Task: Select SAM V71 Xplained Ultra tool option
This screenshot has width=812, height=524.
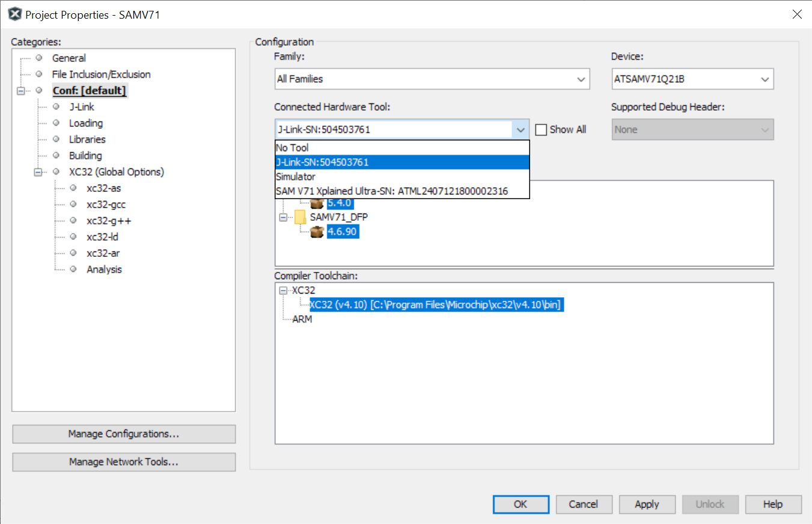Action: tap(391, 191)
